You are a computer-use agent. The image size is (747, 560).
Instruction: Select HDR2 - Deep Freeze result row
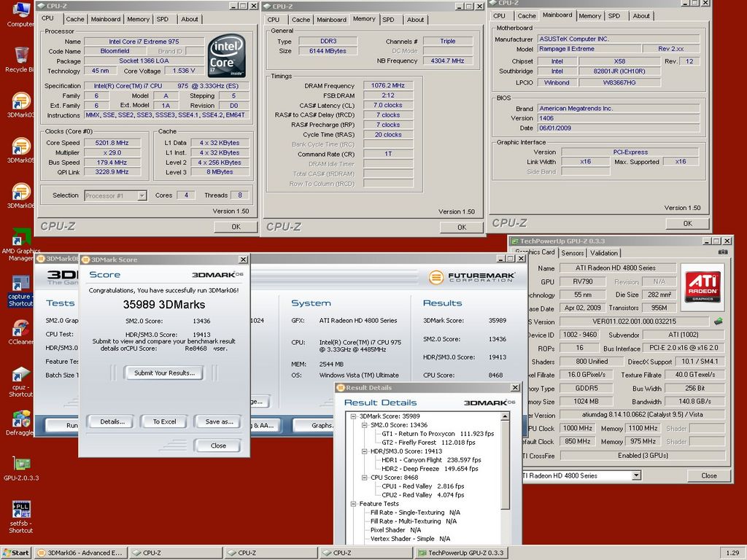tap(430, 469)
